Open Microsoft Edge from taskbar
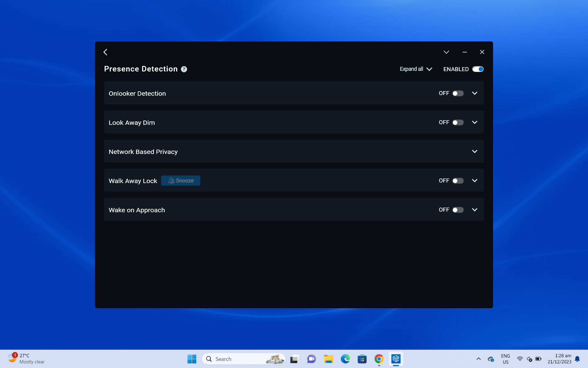Image resolution: width=588 pixels, height=368 pixels. [345, 359]
